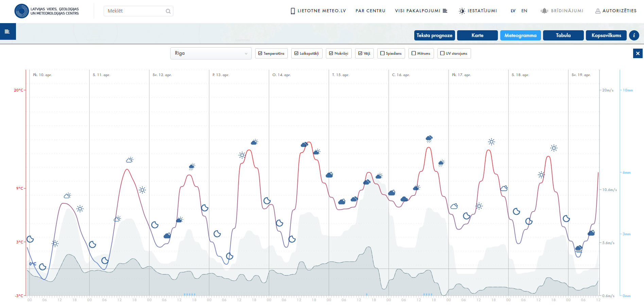The height and width of the screenshot is (307, 644).
Task: Enable the Spiediens checkbox
Action: tap(382, 53)
